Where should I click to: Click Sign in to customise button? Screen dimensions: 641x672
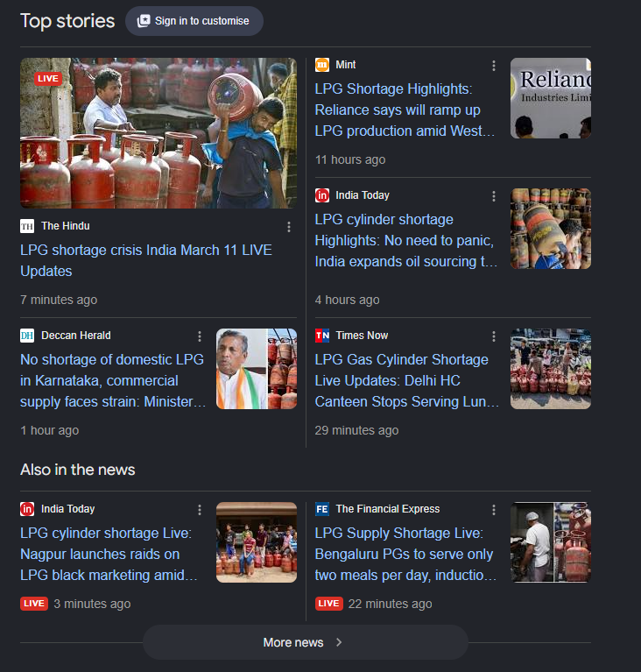point(194,21)
